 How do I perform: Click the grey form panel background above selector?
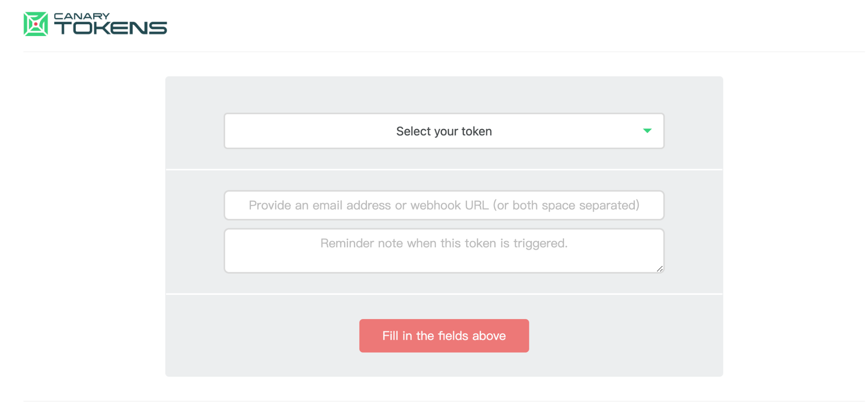click(x=444, y=94)
